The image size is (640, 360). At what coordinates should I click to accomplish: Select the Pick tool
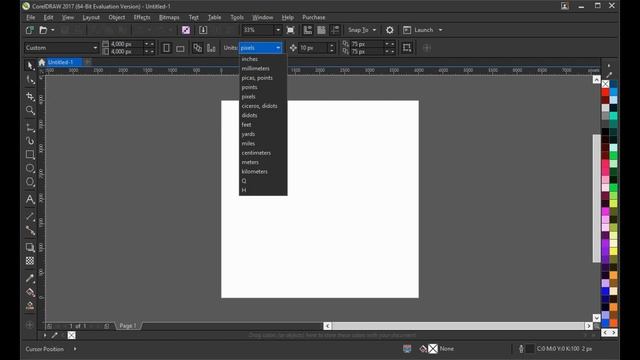30,65
